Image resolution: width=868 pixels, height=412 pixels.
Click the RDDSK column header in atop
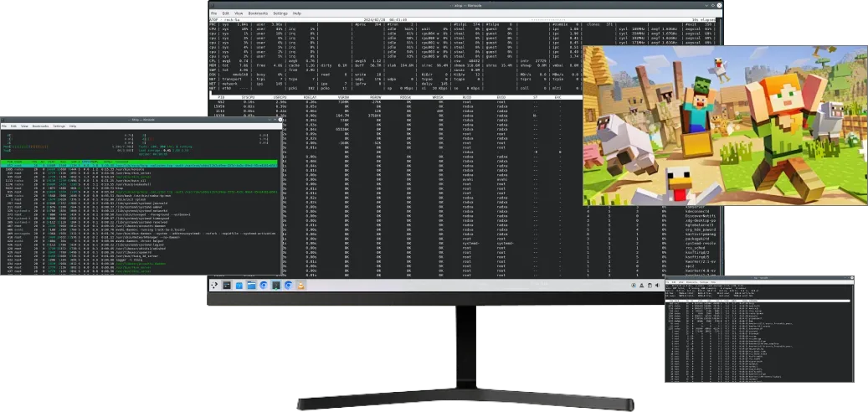[x=406, y=97]
